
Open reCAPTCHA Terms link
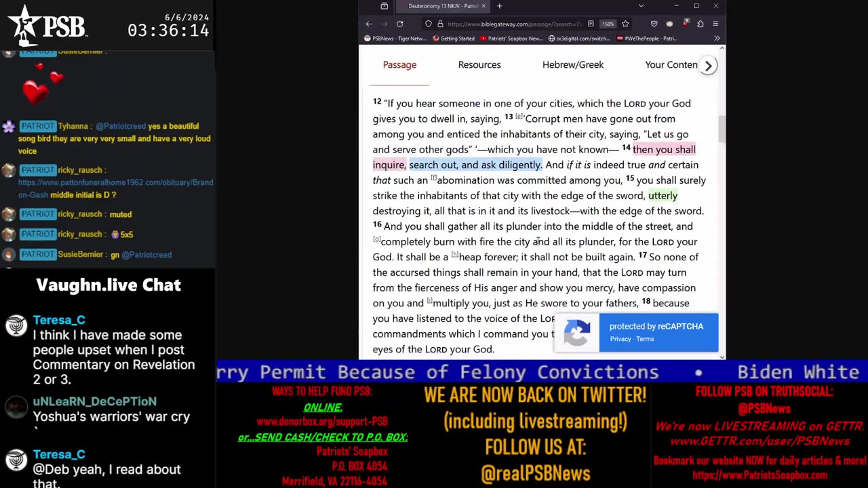(645, 339)
